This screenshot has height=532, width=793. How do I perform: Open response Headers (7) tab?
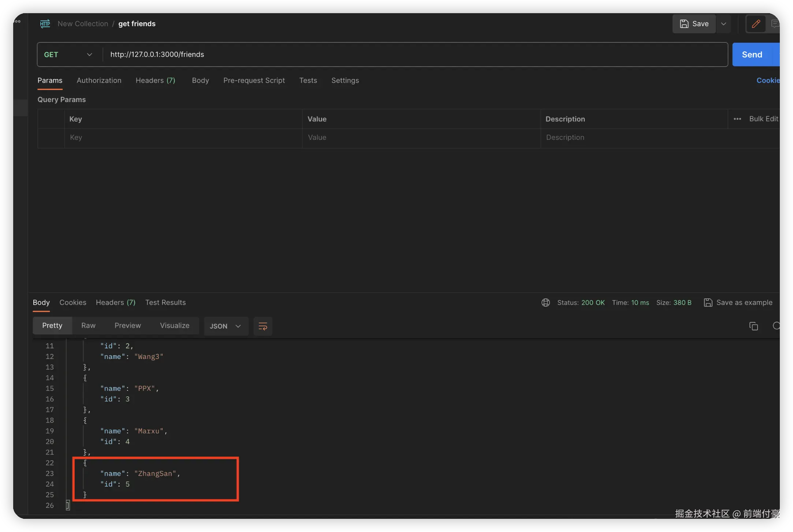coord(115,303)
